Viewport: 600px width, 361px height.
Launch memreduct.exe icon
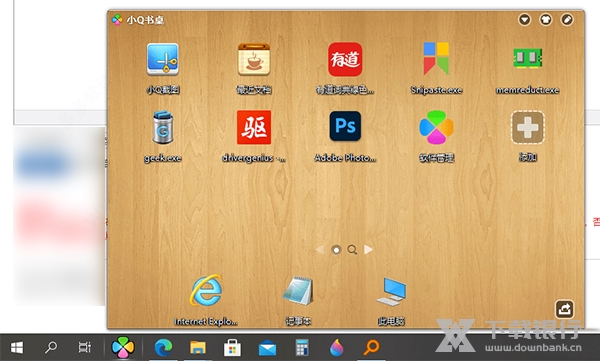(x=528, y=58)
